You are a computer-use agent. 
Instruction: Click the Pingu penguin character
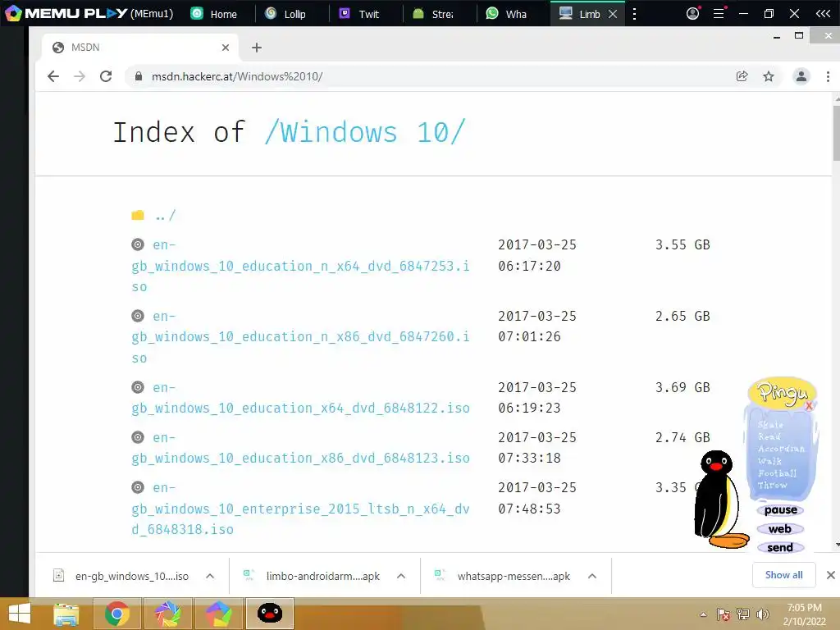[x=719, y=500]
